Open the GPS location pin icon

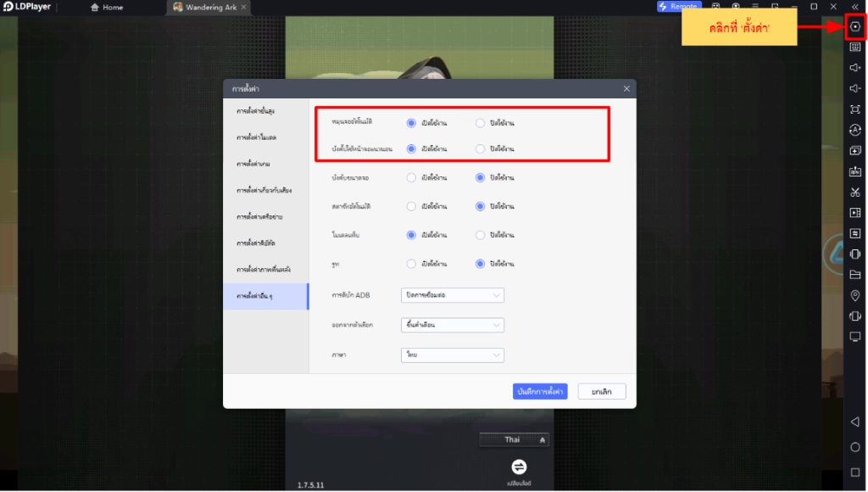tap(854, 295)
